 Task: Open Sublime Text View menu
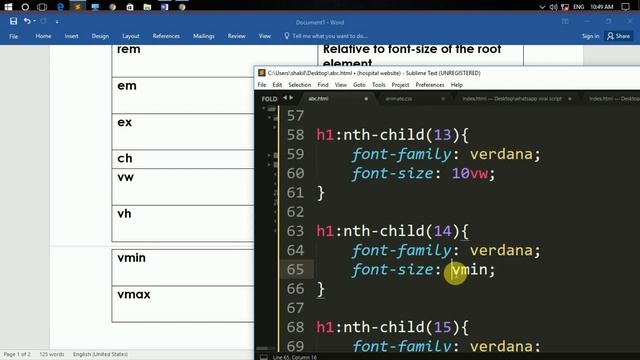click(x=340, y=85)
